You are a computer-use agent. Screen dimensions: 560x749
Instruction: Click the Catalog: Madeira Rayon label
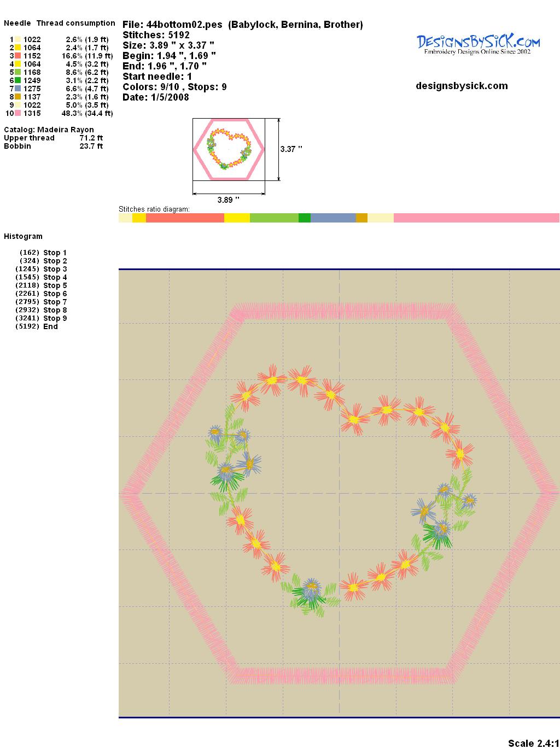tap(49, 130)
